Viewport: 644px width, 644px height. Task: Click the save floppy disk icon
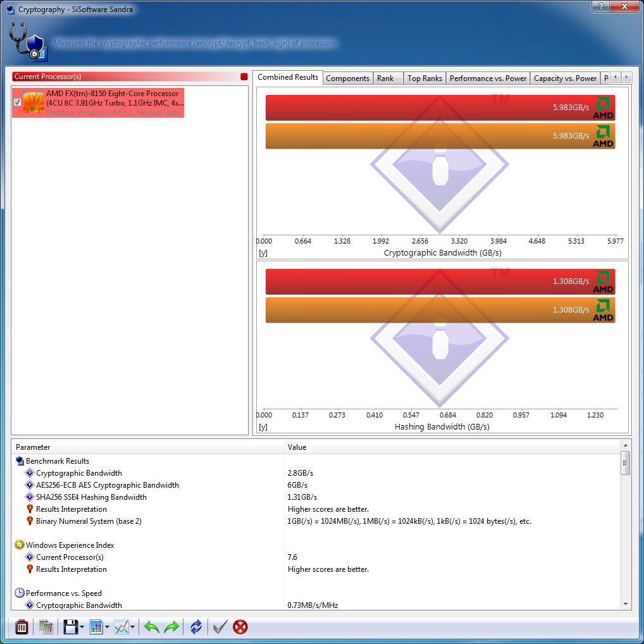(70, 627)
